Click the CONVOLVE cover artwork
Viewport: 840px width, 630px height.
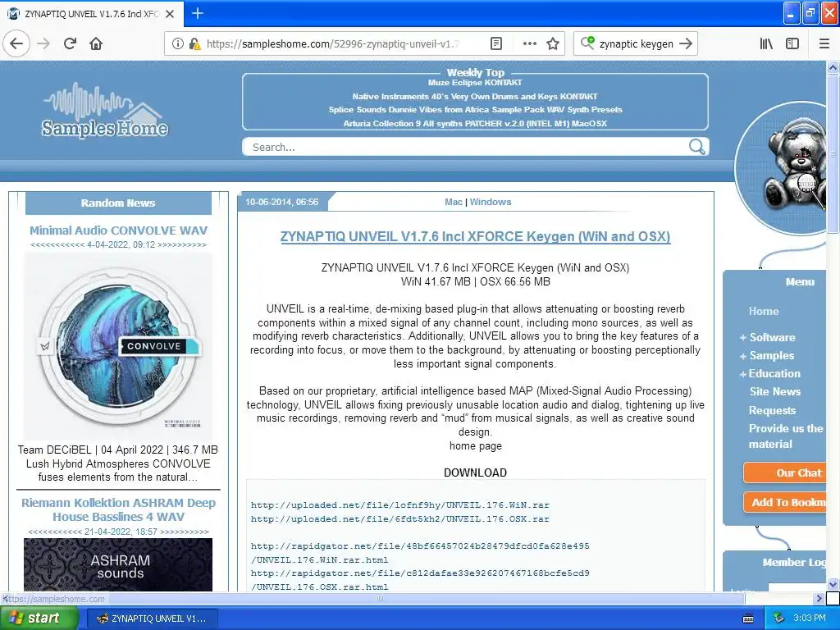[118, 346]
